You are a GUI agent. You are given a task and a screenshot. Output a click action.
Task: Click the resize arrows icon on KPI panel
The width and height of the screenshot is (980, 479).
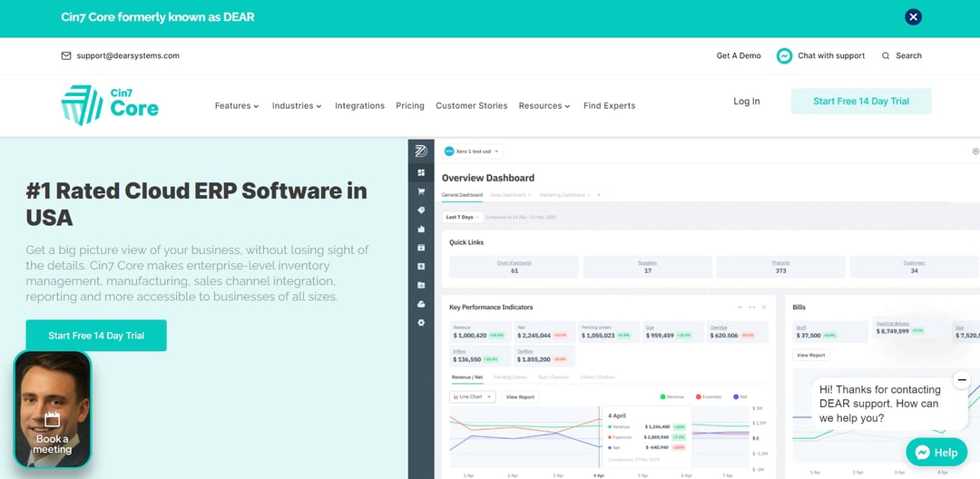tap(752, 308)
